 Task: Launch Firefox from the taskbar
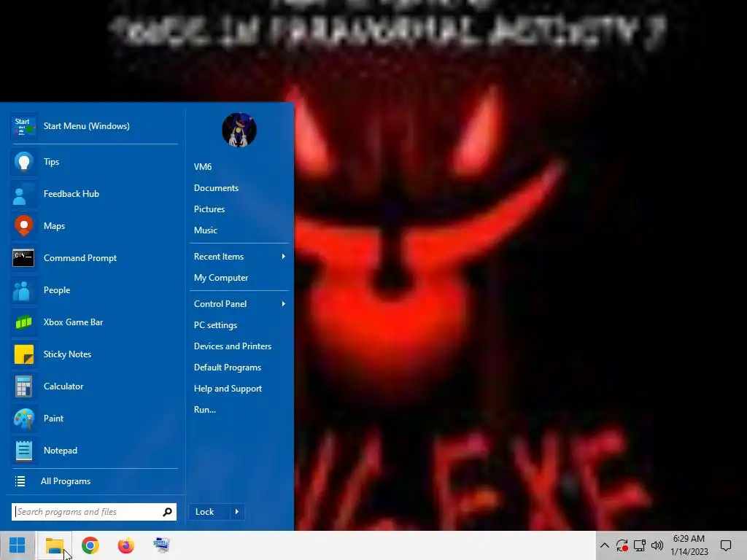point(125,545)
